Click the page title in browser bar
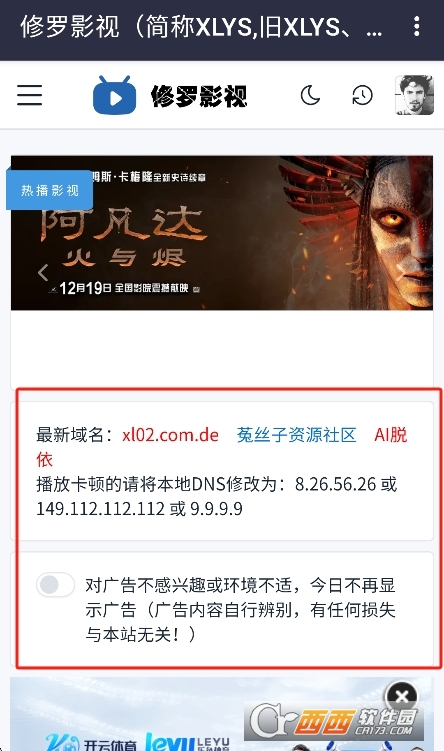 click(x=201, y=27)
